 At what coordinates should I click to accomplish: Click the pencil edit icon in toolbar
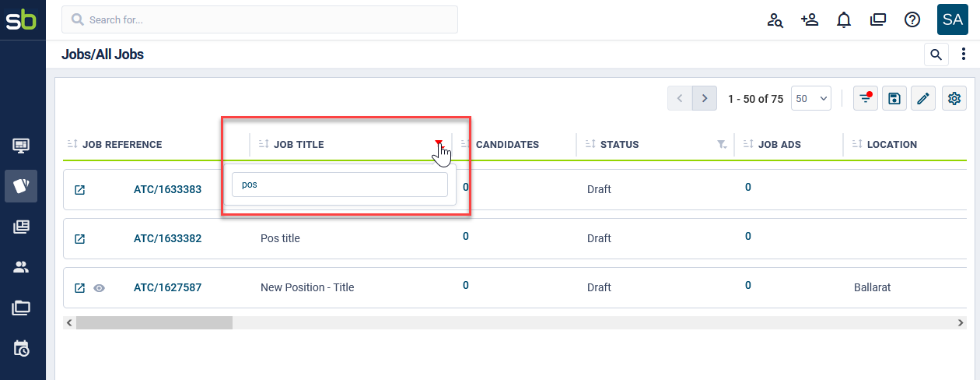(x=923, y=99)
